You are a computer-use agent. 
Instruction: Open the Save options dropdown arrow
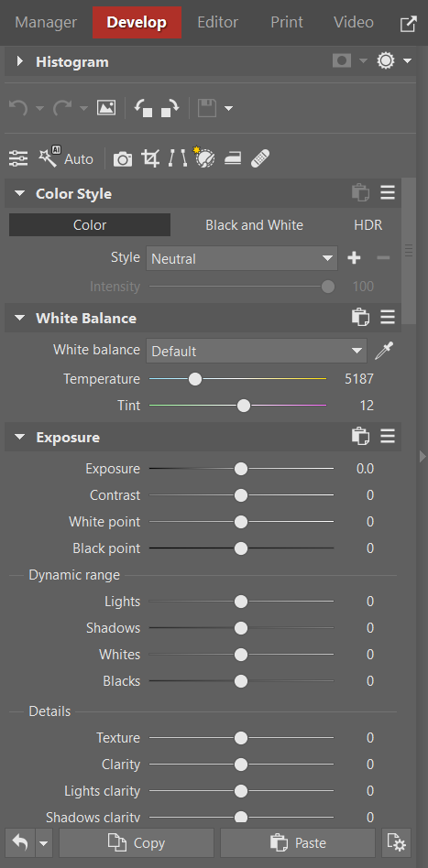pyautogui.click(x=228, y=108)
